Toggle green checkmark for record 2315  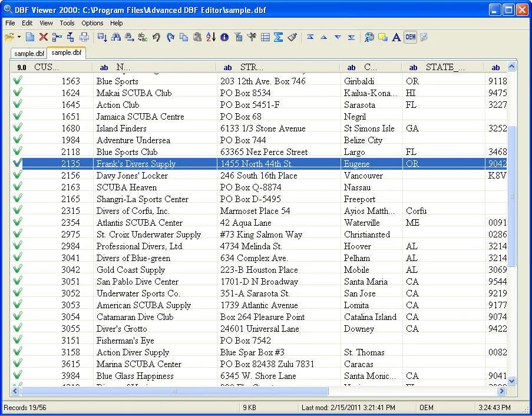18,210
